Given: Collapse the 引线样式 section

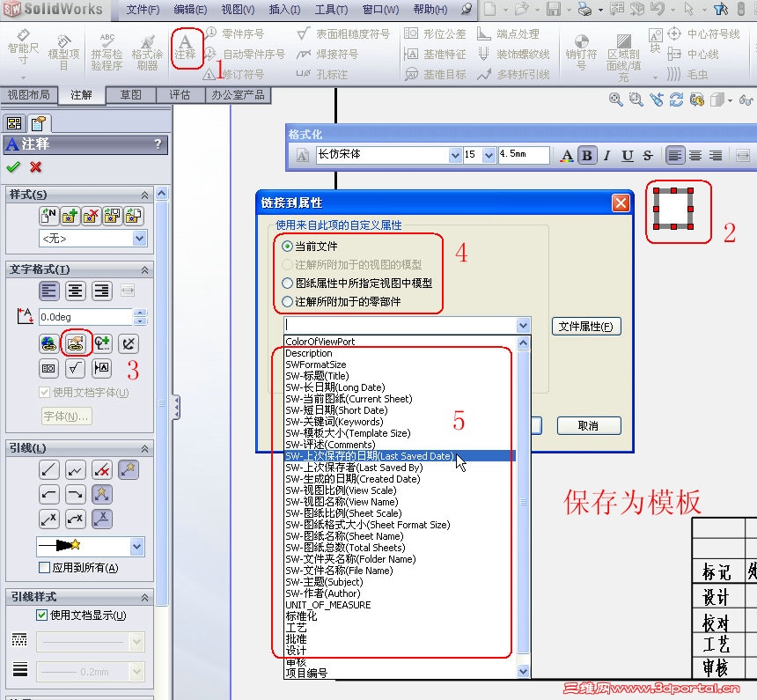Looking at the screenshot, I should [144, 598].
